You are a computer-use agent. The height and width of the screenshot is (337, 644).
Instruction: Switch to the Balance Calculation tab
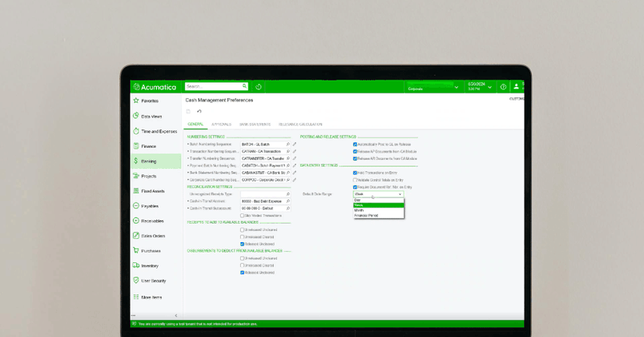pyautogui.click(x=300, y=125)
